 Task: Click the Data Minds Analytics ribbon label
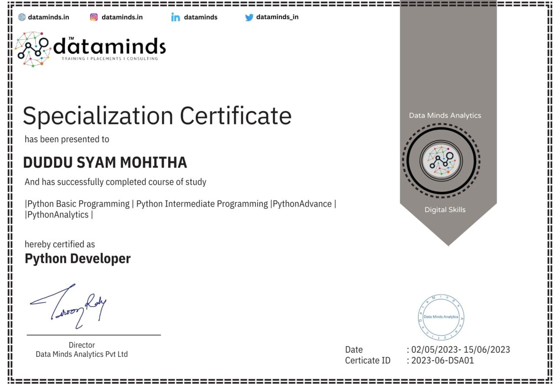pos(444,115)
